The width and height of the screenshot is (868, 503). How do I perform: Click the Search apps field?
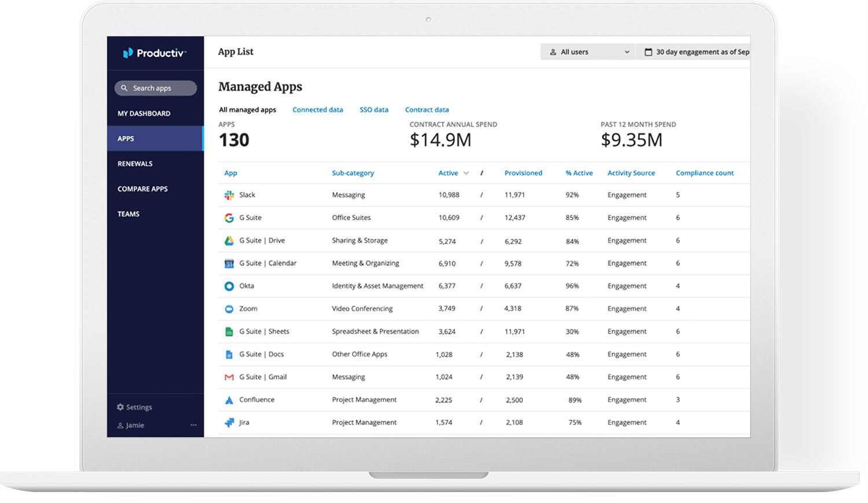[x=156, y=88]
